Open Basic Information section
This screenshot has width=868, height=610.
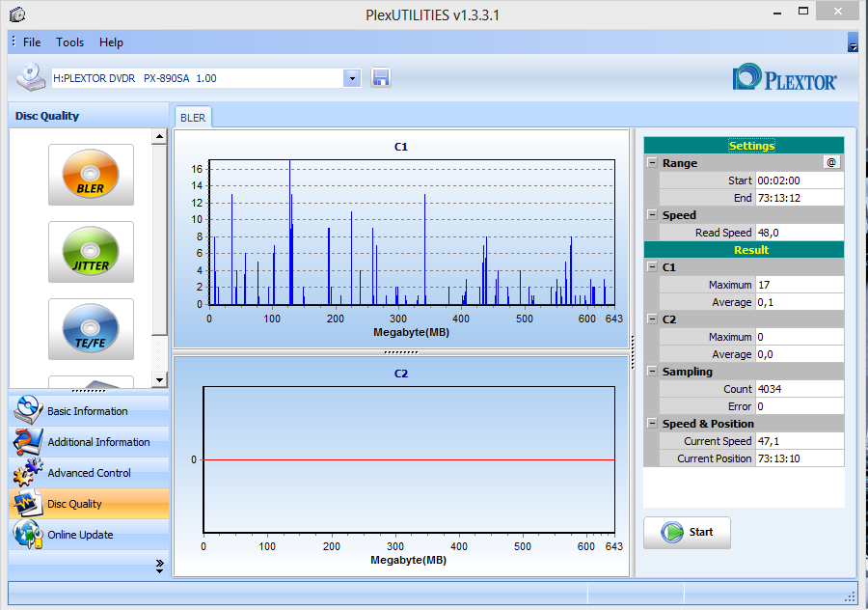point(89,411)
